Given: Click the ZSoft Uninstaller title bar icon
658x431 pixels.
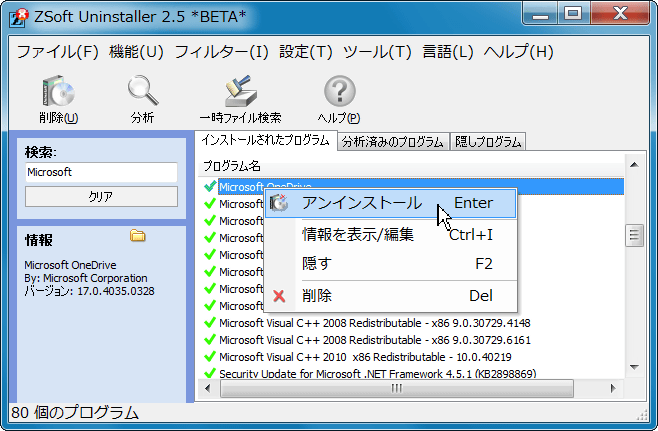Looking at the screenshot, I should tap(19, 18).
